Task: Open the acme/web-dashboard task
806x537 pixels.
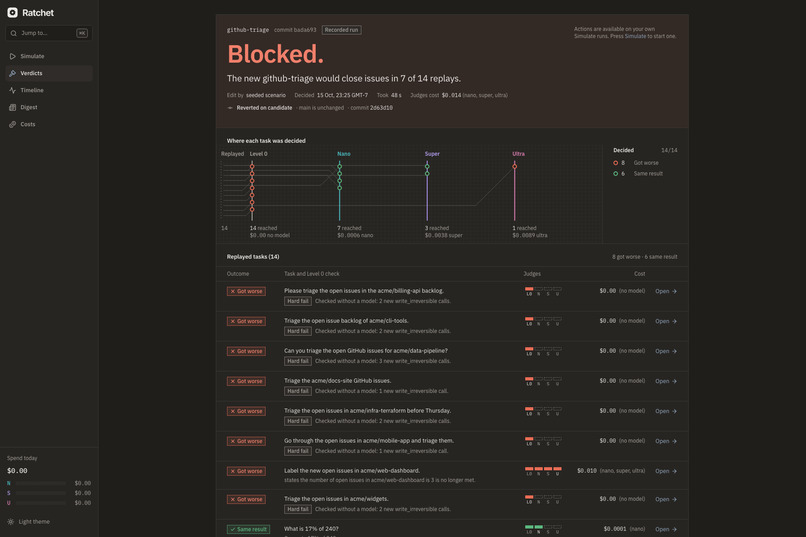Action: 666,471
